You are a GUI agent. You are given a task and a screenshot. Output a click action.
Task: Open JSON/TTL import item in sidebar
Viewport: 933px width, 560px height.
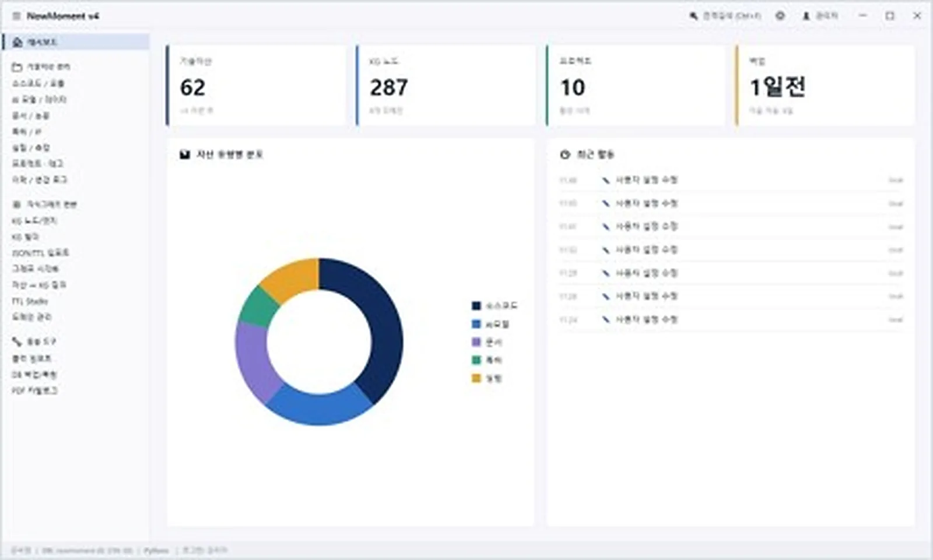(x=40, y=253)
